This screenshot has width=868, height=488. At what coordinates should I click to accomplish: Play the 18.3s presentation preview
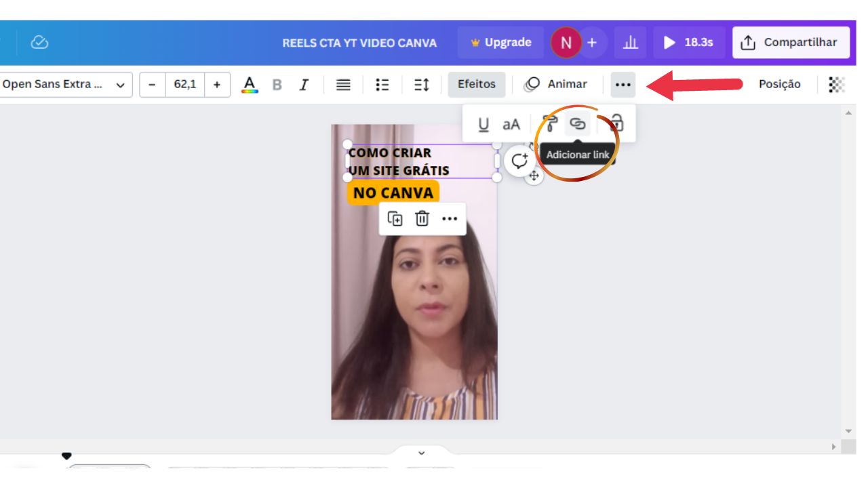689,43
